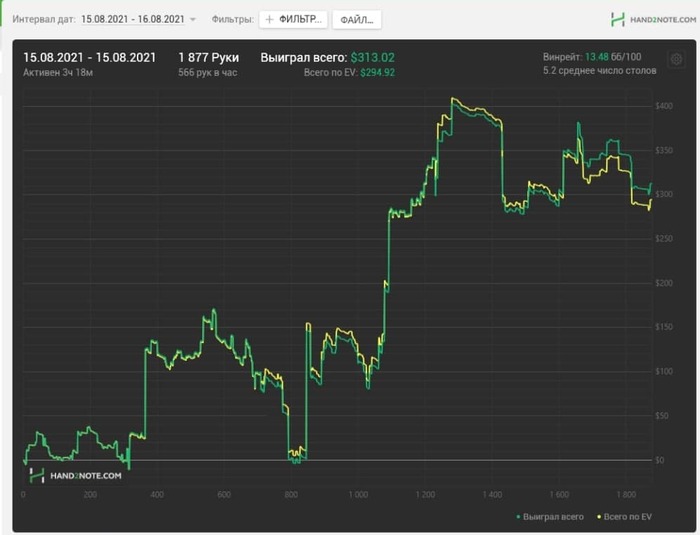Toggle the Выиграл всего legend series

tap(550, 517)
